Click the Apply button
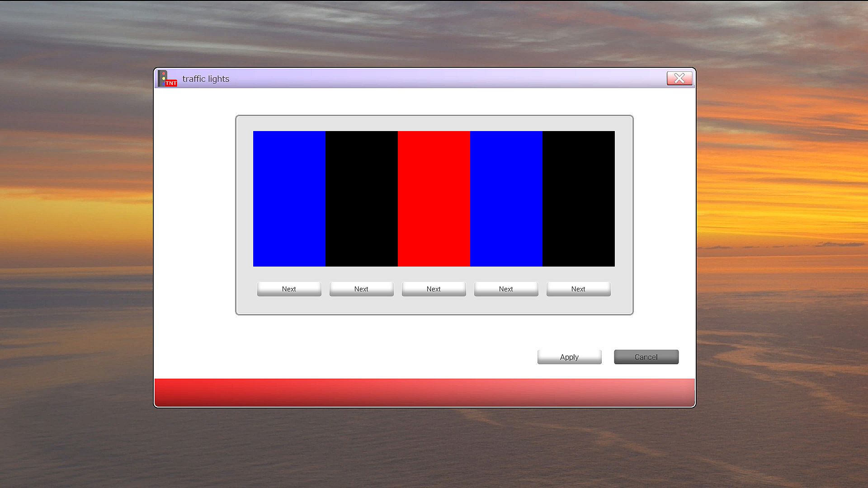 [x=569, y=357]
